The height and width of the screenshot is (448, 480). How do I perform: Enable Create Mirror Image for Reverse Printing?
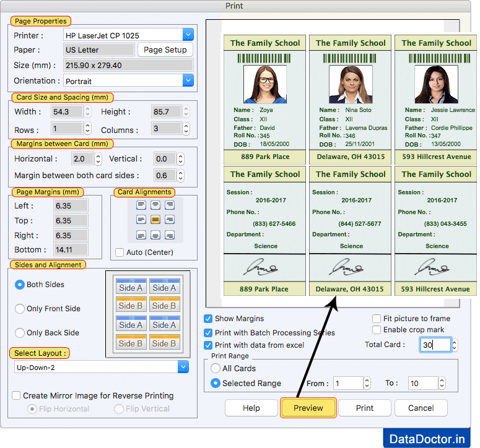(16, 395)
